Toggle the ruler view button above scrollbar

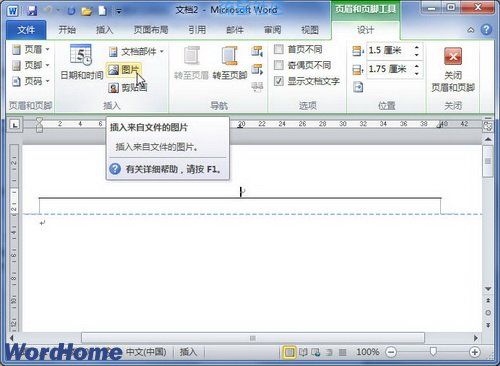point(488,125)
